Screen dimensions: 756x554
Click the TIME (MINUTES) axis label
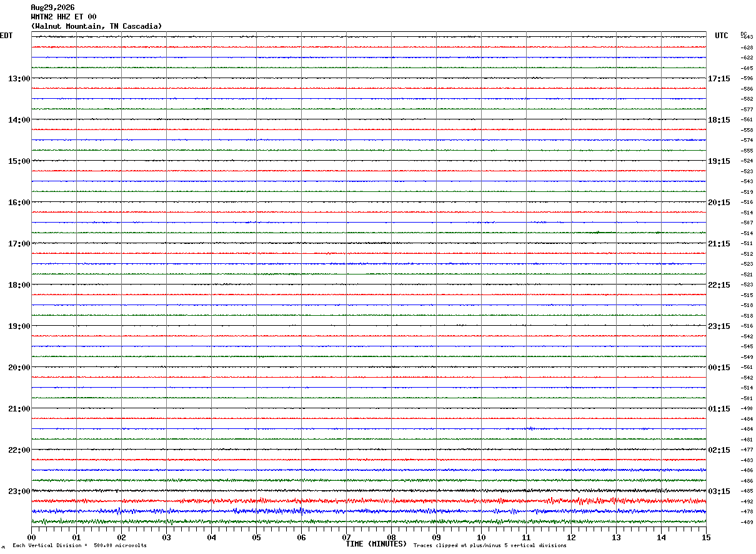pos(376,544)
